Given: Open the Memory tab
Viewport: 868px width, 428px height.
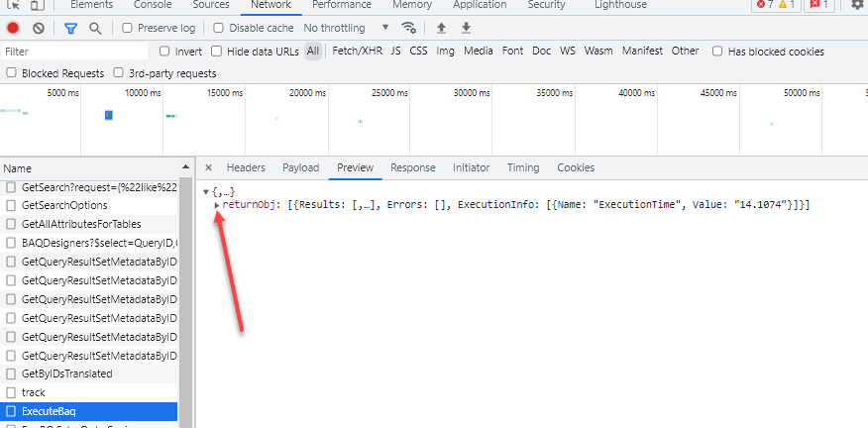Looking at the screenshot, I should tap(412, 5).
